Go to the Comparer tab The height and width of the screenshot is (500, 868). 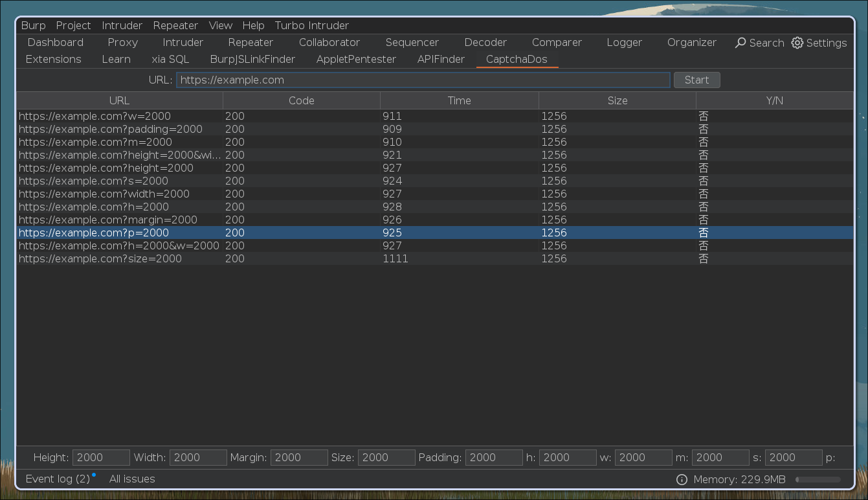(x=557, y=42)
